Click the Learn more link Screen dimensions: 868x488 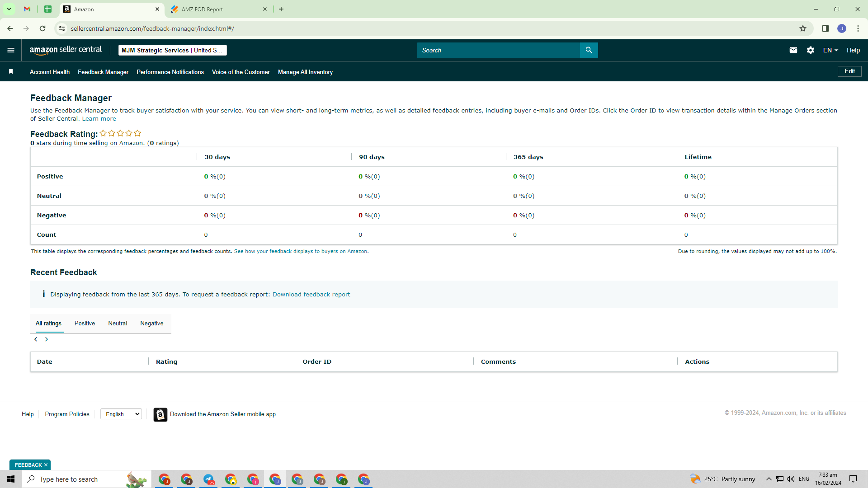pyautogui.click(x=99, y=119)
